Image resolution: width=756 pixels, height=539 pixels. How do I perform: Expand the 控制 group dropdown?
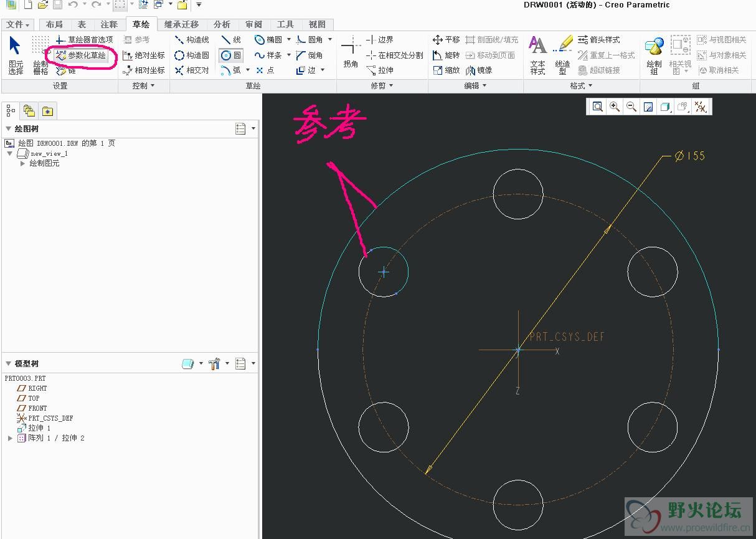tap(143, 86)
